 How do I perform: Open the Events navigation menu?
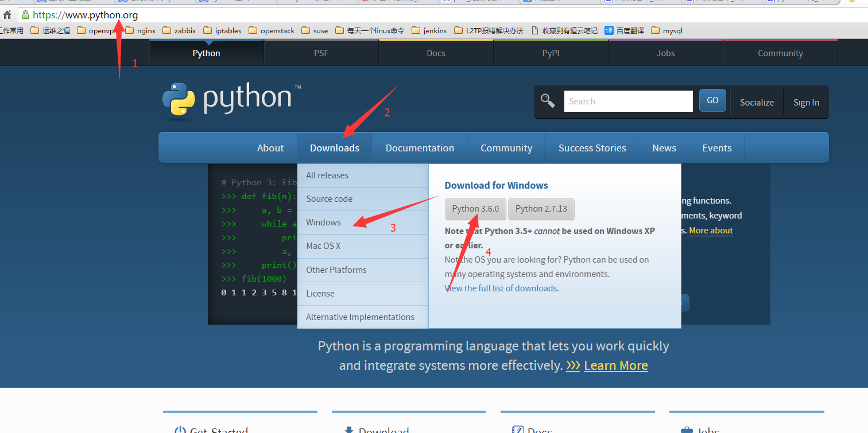point(717,148)
